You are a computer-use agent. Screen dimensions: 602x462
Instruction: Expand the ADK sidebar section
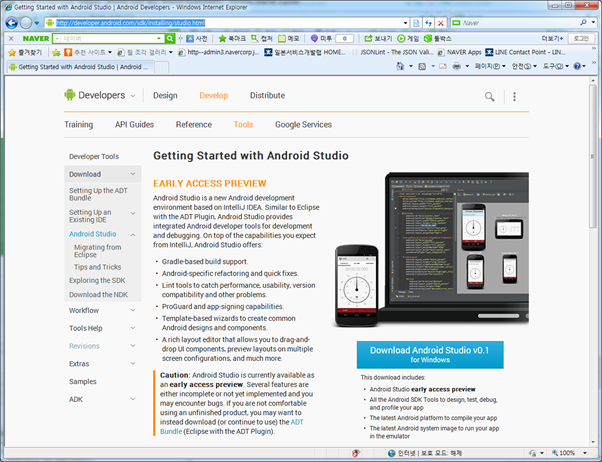(133, 399)
